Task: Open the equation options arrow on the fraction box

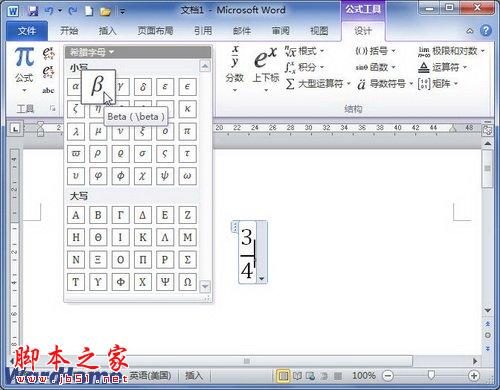Action: tap(262, 279)
